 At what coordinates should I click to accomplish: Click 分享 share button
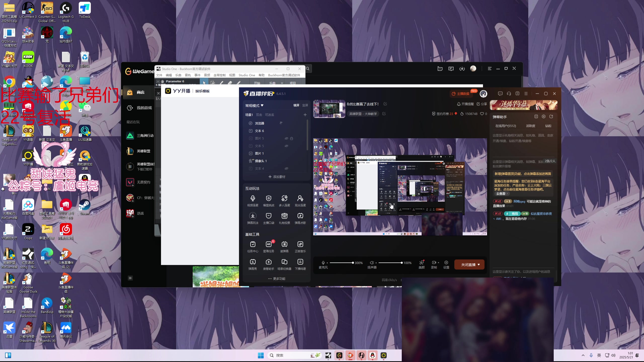point(482,104)
